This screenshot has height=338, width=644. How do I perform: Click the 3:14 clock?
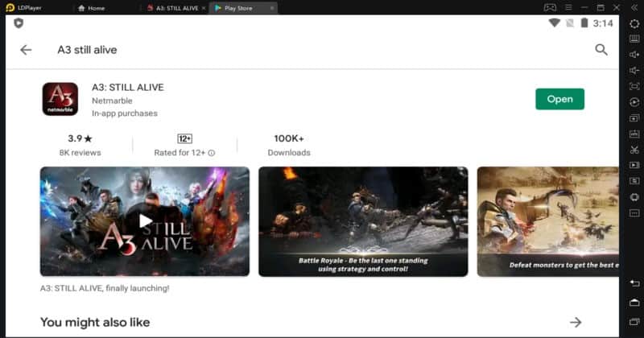602,23
